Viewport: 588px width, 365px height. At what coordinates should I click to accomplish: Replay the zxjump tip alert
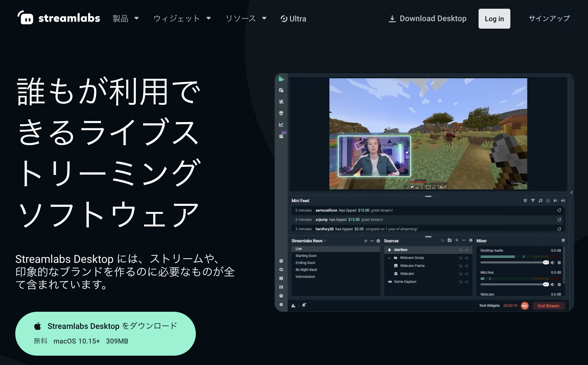559,220
